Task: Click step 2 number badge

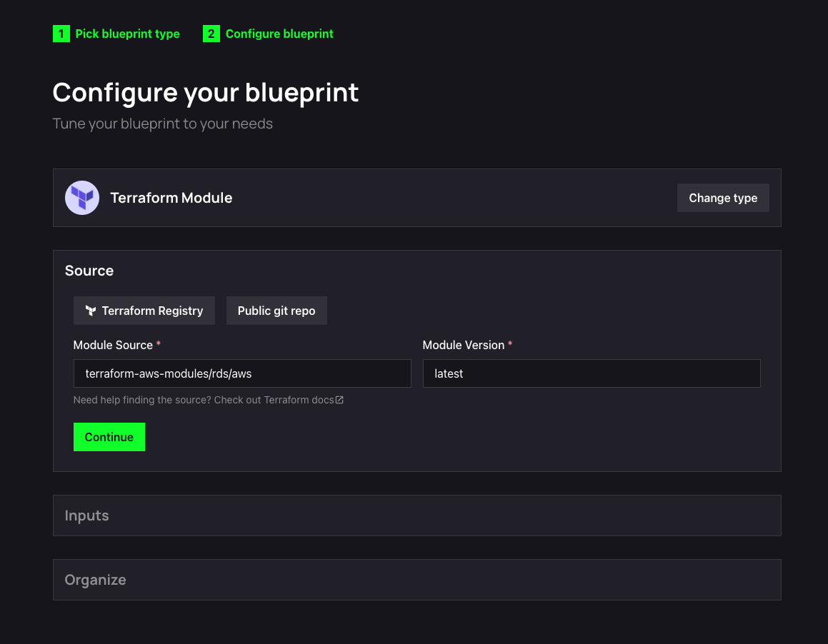Action: pos(211,34)
